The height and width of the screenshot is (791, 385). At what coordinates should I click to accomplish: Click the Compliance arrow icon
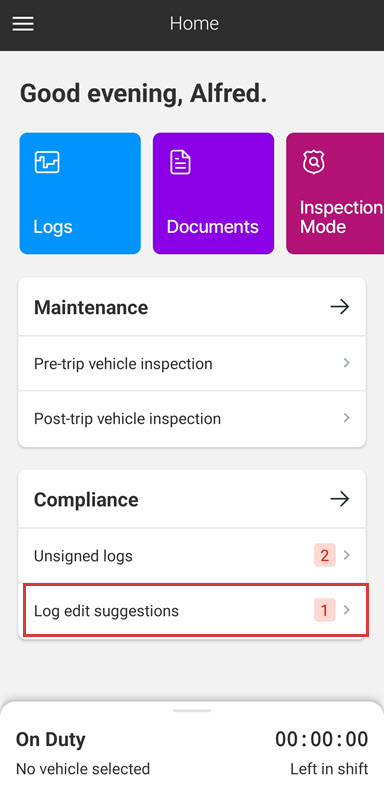pos(340,499)
